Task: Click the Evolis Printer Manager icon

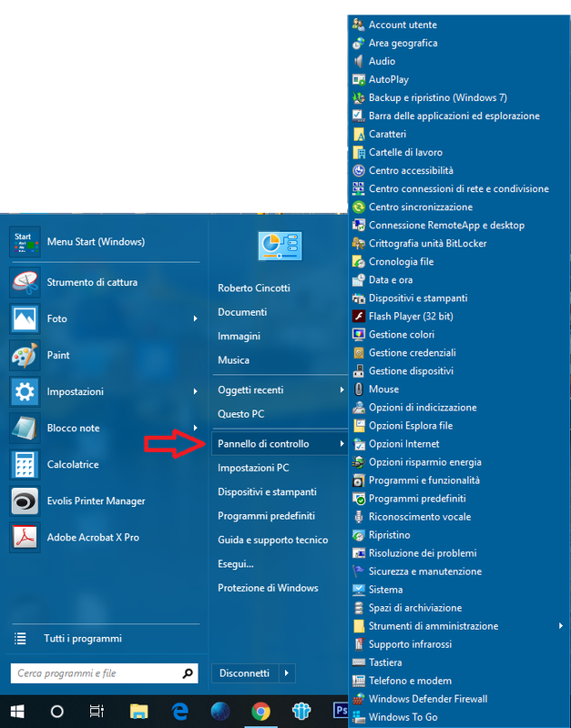Action: click(25, 501)
